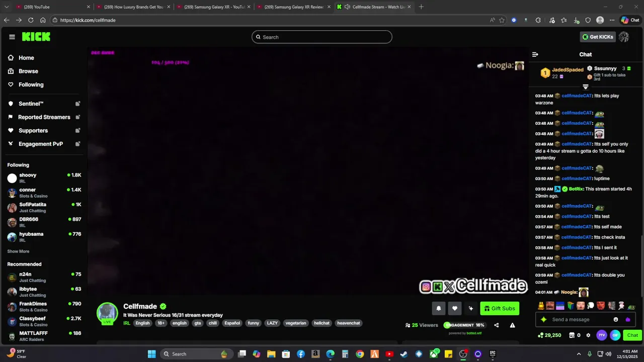The height and width of the screenshot is (362, 644).
Task: Click the vegetarian tag
Action: point(296,323)
